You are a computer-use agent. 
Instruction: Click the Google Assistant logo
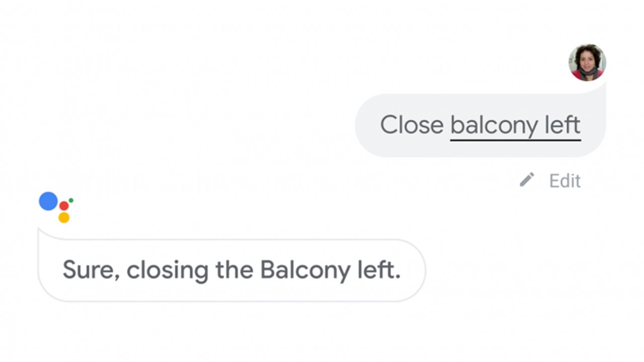tap(56, 207)
